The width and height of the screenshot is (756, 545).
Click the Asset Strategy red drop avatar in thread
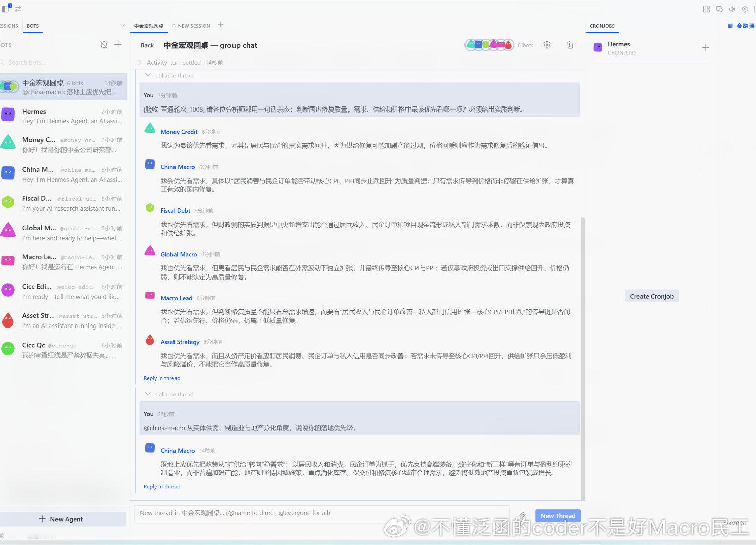click(150, 339)
